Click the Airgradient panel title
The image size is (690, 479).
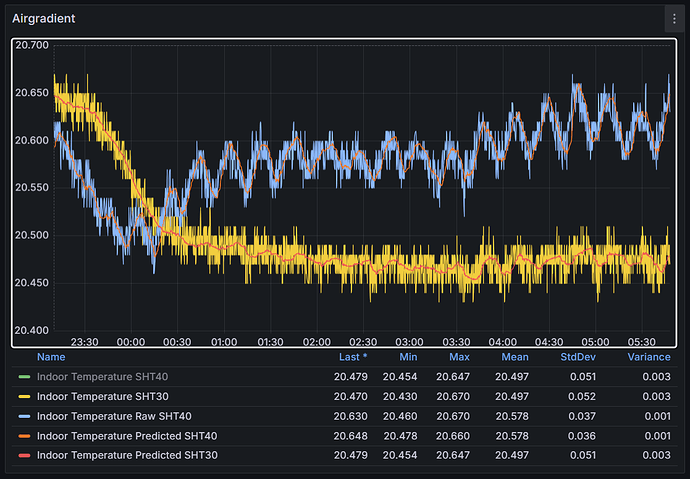tap(44, 19)
